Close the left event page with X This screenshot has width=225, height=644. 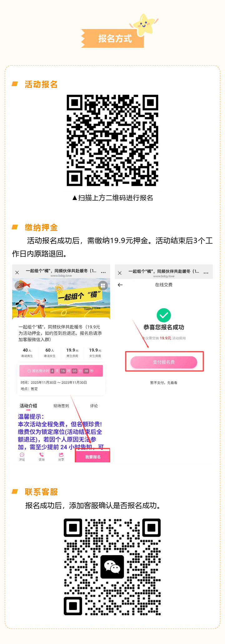[17, 272]
